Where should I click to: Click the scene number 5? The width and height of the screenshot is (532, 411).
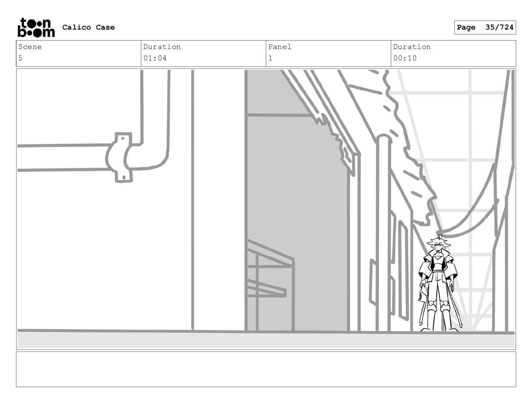point(20,58)
